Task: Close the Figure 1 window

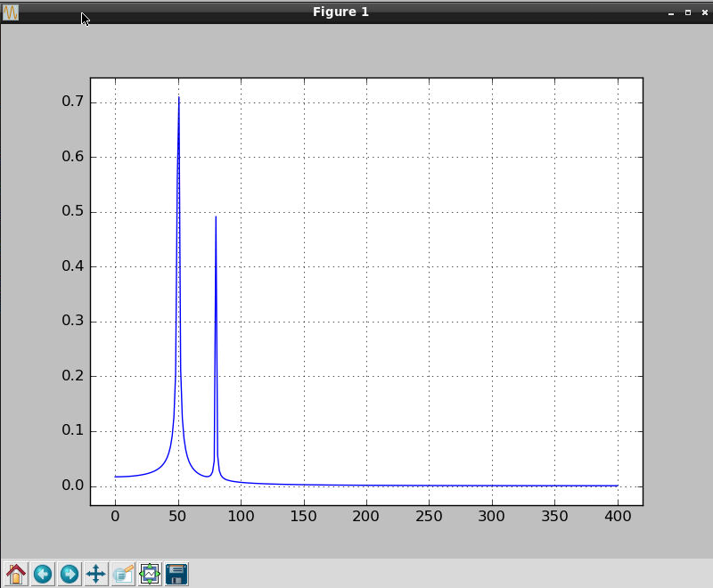Action: 705,12
